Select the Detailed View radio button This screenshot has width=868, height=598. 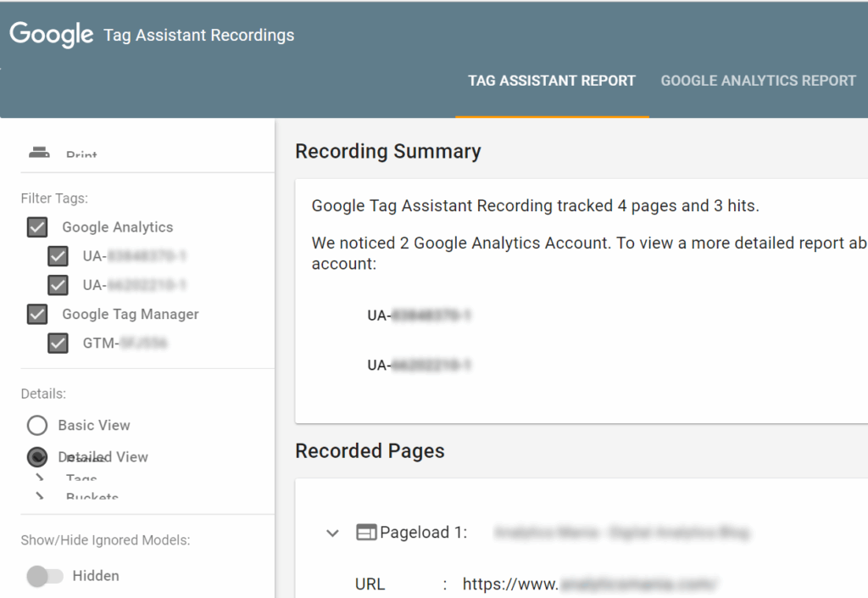pos(37,457)
